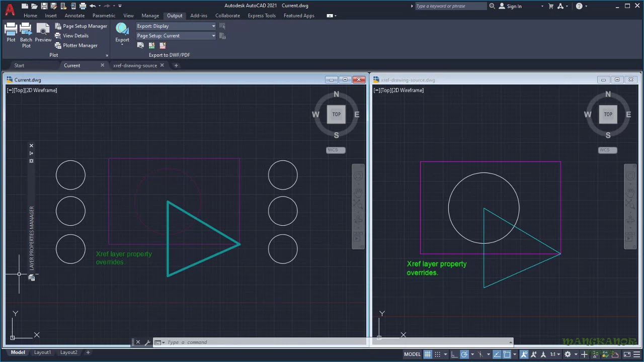
Task: Click the Export to DWF icon
Action: coord(151,45)
